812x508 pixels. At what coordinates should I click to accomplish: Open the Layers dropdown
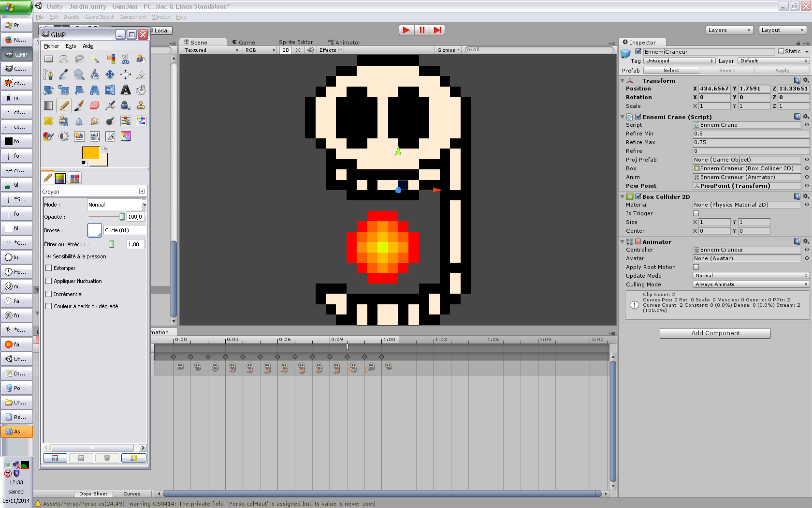(729, 30)
